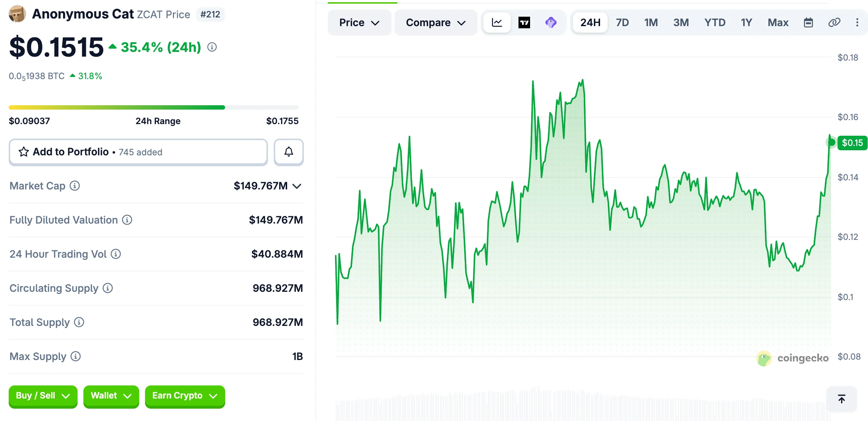Switch to the TradingView chart icon
This screenshot has width=868, height=421.
click(524, 23)
